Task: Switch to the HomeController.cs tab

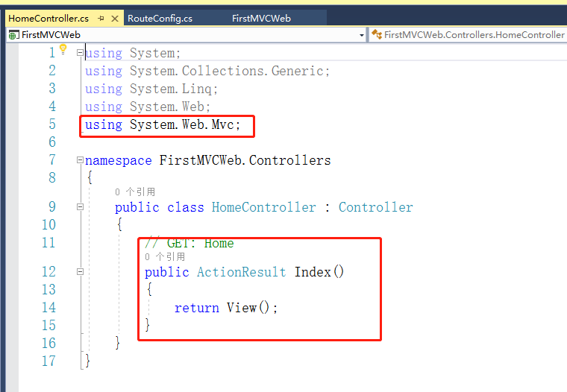Action: [x=48, y=19]
